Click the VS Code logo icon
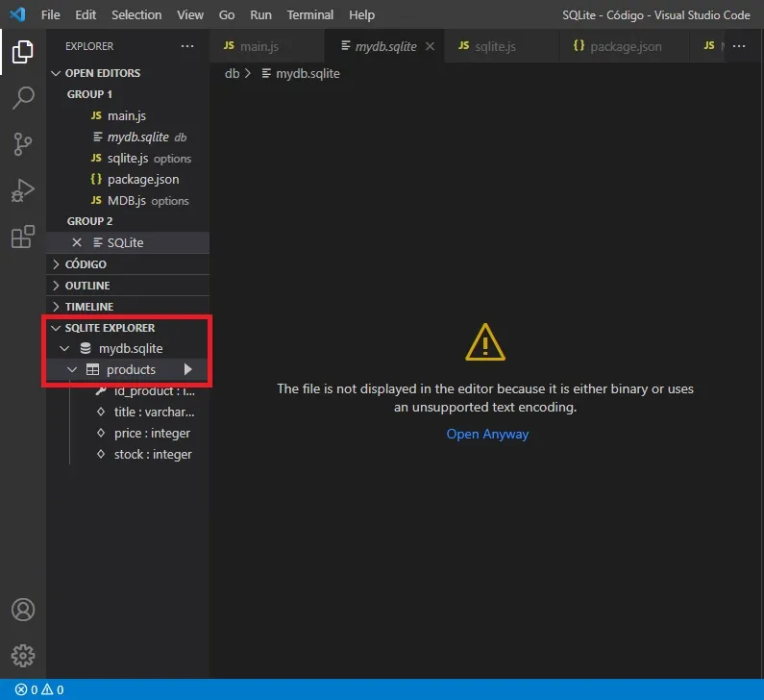Screen dimensions: 764x700 pyautogui.click(x=17, y=14)
